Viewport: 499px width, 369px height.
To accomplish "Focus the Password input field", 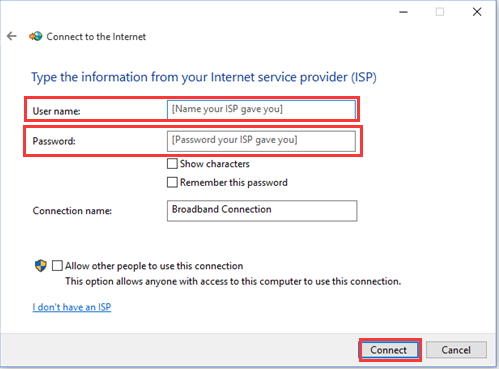I will click(261, 141).
